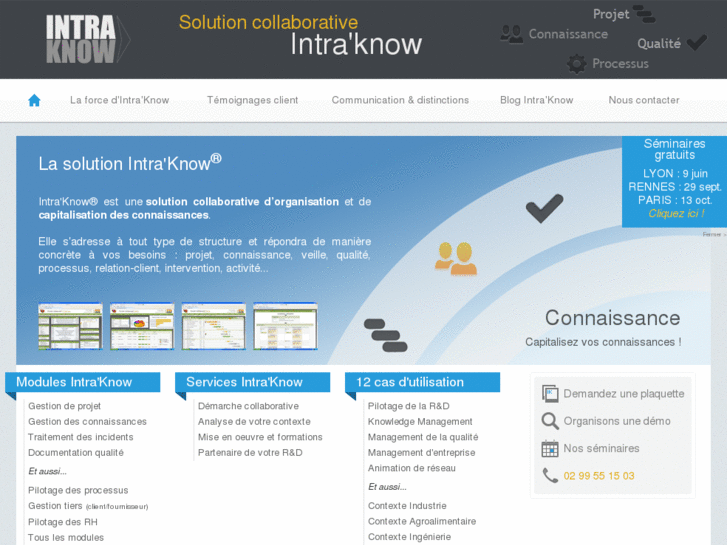Click the phone handset icon
This screenshot has height=545, width=727.
[x=550, y=475]
